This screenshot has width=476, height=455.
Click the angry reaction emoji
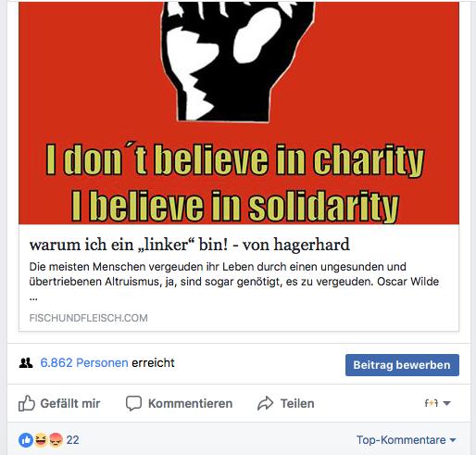pos(56,440)
